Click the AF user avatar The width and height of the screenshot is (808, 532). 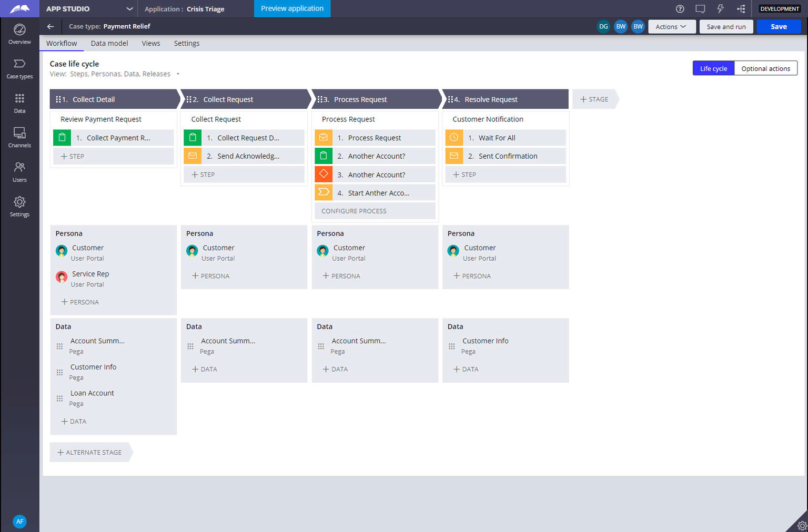(19, 521)
